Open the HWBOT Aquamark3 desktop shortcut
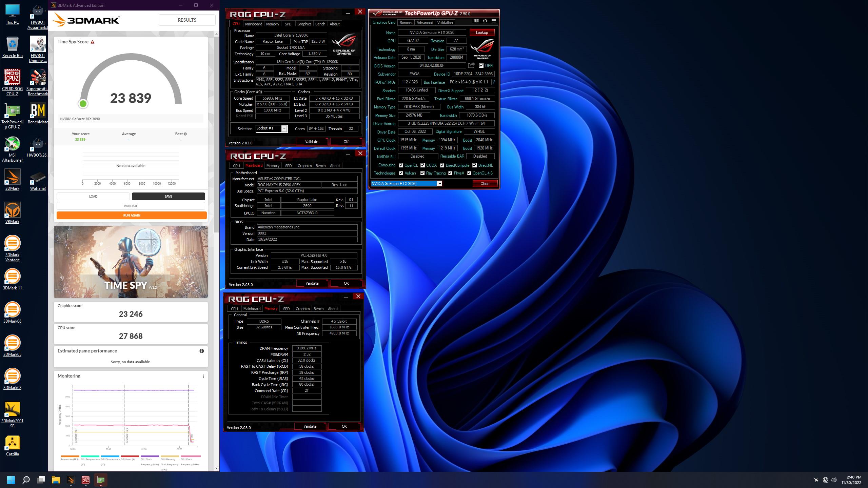Viewport: 868px width, 488px height. 38,17
